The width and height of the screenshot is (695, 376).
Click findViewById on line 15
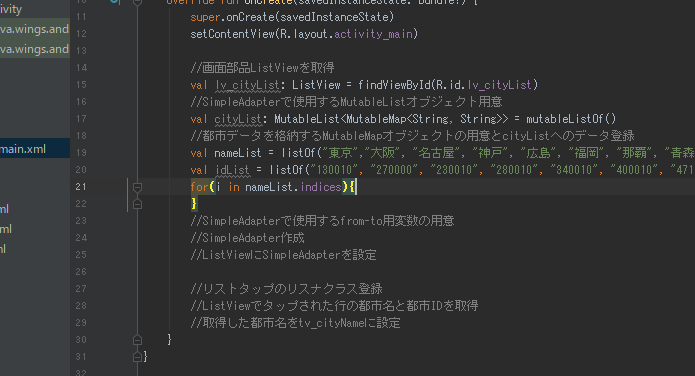tap(394, 85)
